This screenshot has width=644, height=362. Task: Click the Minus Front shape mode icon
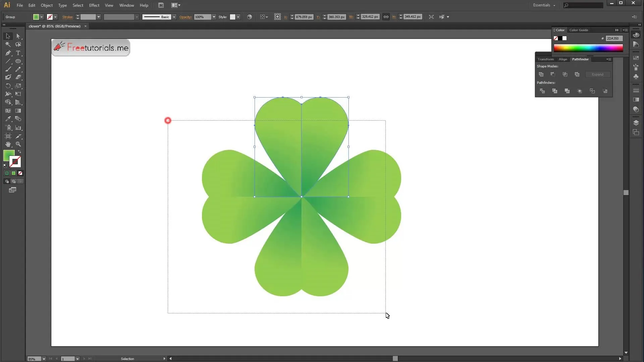pos(553,74)
